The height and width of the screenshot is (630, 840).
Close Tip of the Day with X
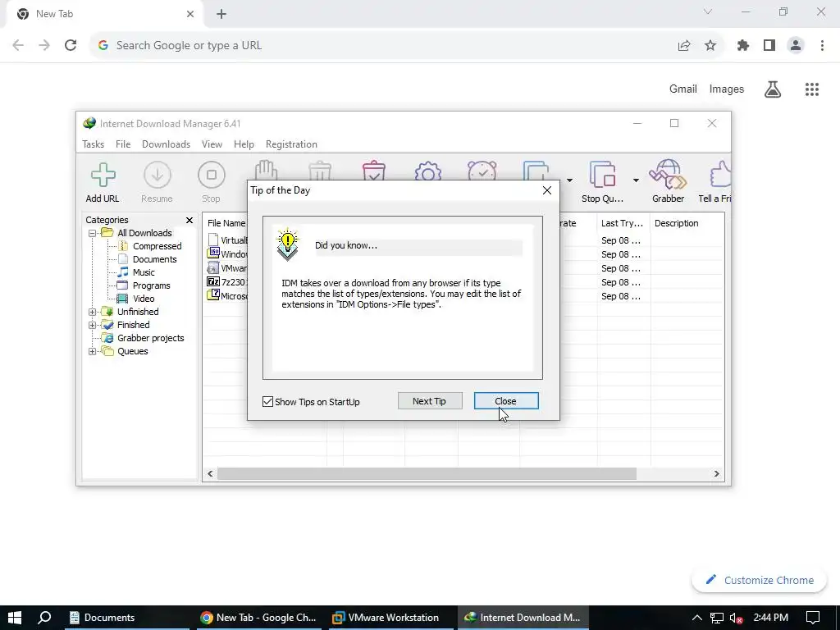click(x=546, y=190)
